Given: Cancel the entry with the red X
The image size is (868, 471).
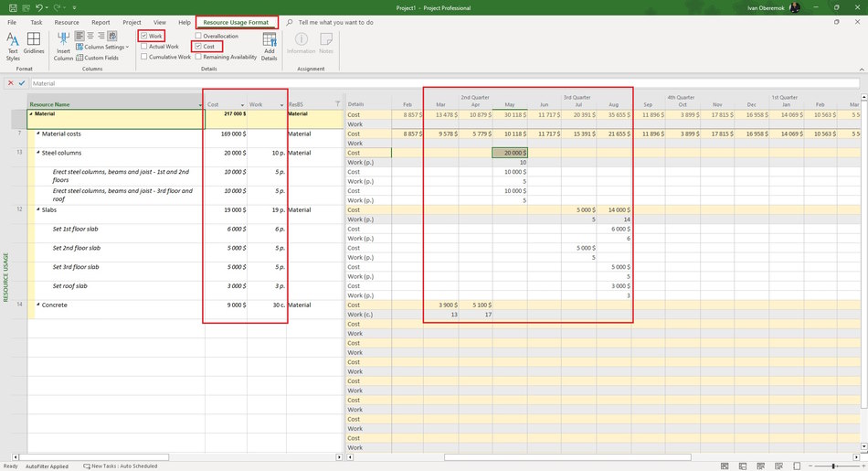Looking at the screenshot, I should click(10, 83).
